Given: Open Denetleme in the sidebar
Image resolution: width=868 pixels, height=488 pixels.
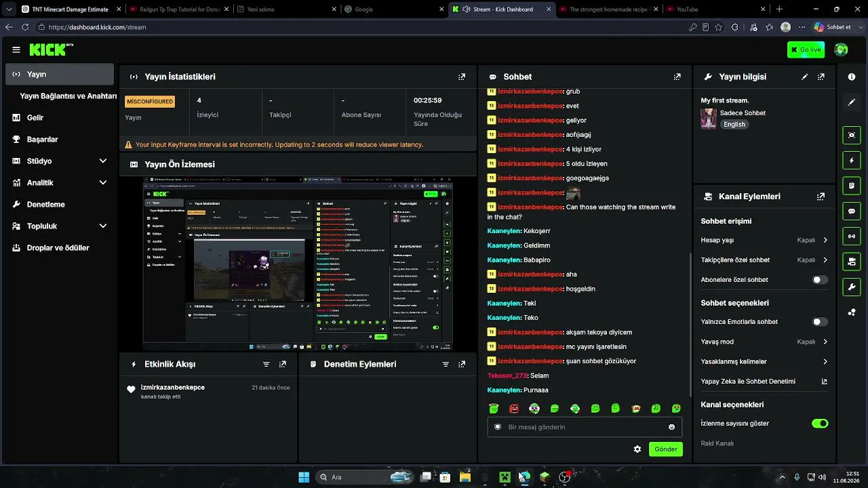Looking at the screenshot, I should (x=60, y=205).
